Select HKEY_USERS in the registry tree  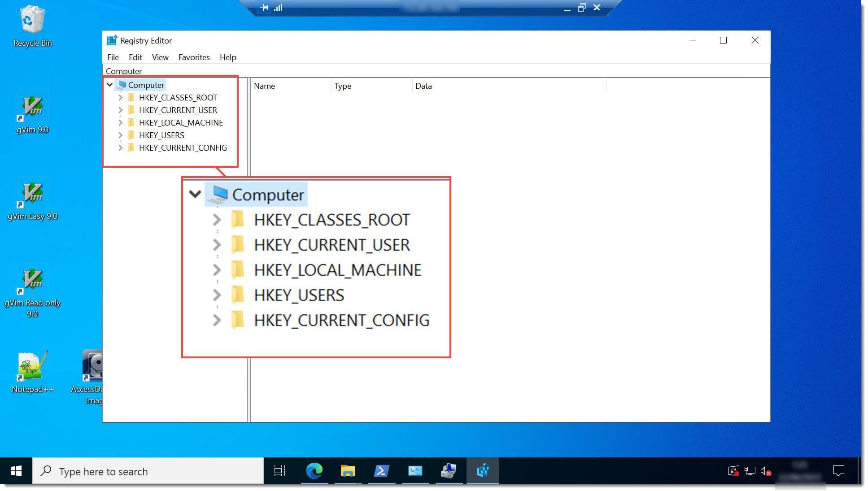coord(161,135)
